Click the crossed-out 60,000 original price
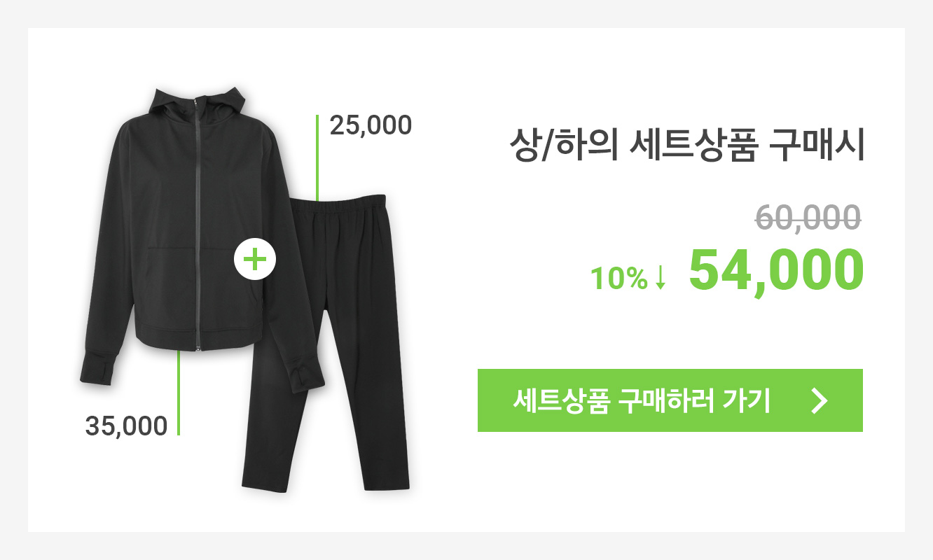This screenshot has width=933, height=560. [808, 216]
